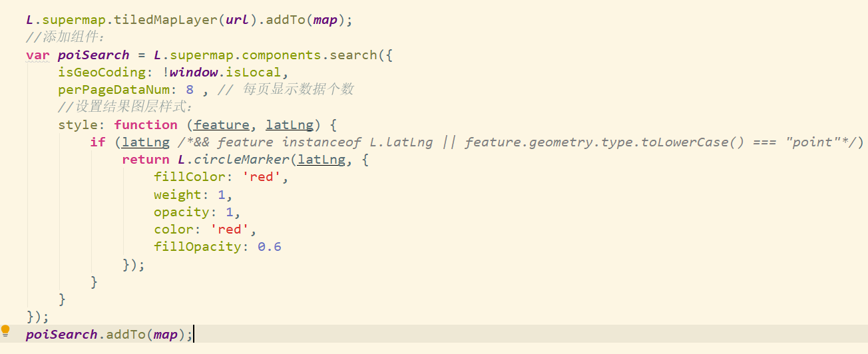Click the "isLocal" property
The width and height of the screenshot is (868, 354).
254,72
